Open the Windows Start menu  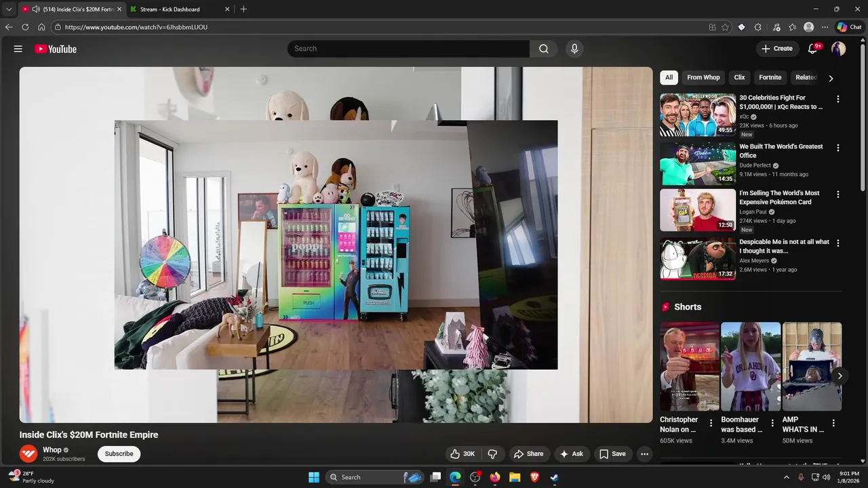(314, 477)
